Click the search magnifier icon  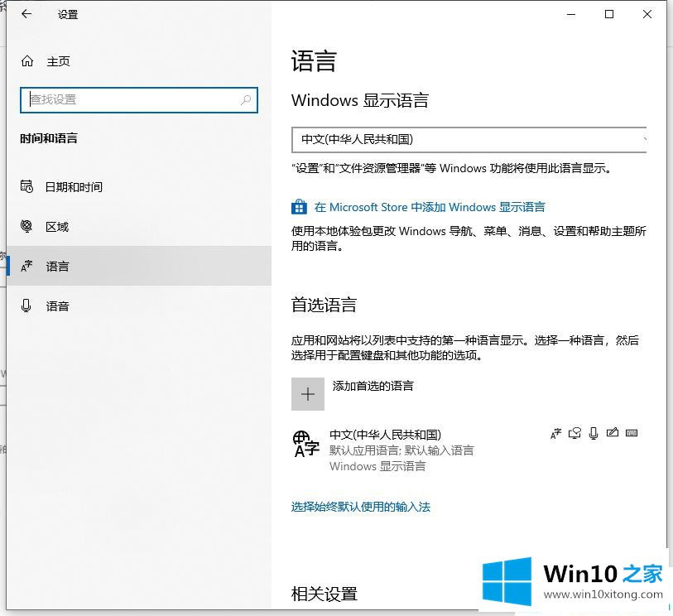246,100
